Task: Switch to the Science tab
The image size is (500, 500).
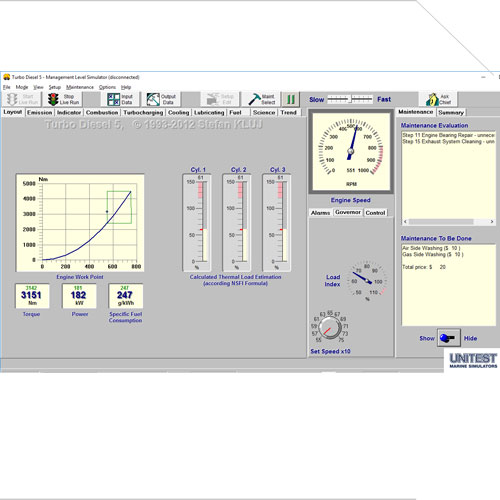Action: 264,112
